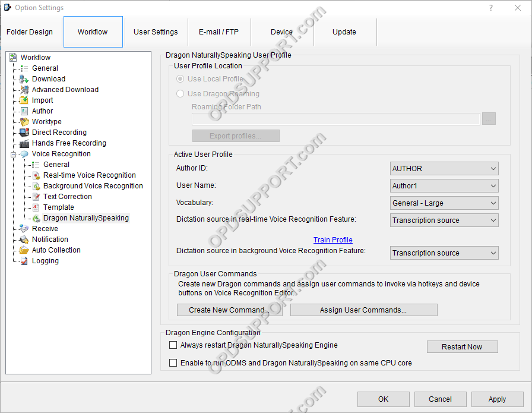Click the Template document icon

tap(36, 207)
